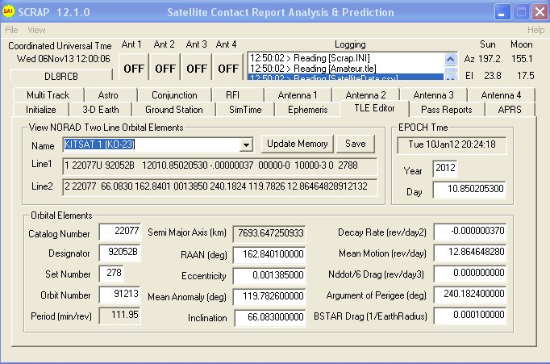Click the Year field showing 2012
The image size is (550, 364).
445,168
